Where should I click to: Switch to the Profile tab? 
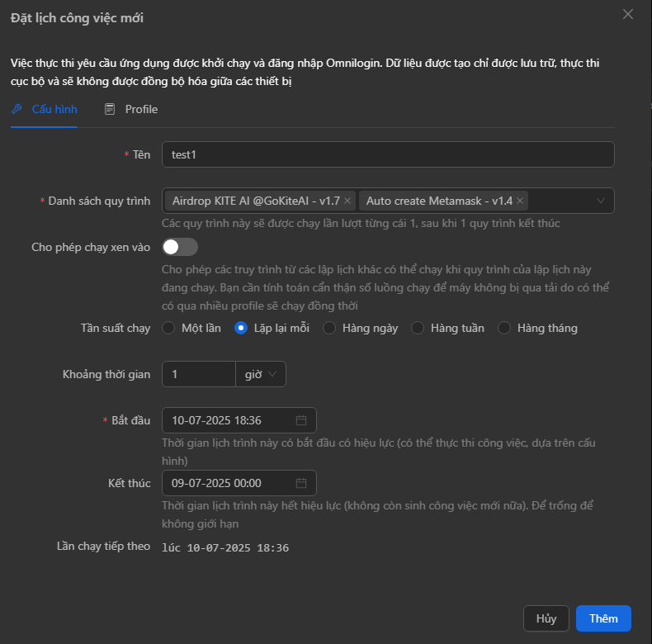(x=140, y=109)
